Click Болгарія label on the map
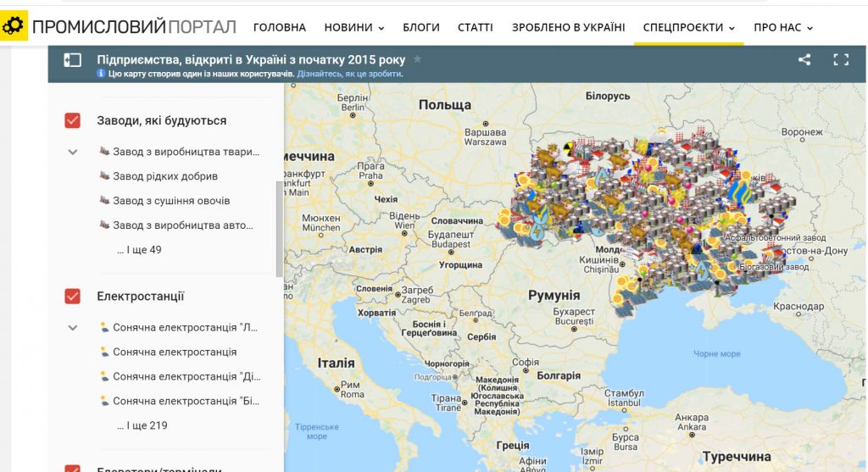This screenshot has height=472, width=868. click(x=559, y=375)
